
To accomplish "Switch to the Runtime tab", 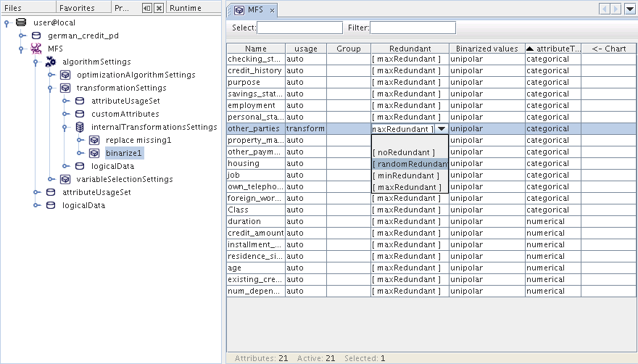I will (186, 8).
